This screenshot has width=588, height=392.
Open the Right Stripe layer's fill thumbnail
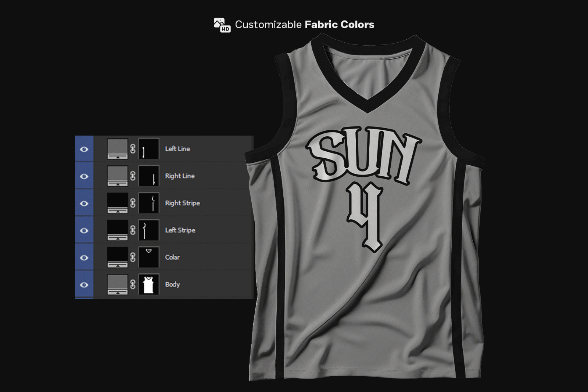coord(117,203)
